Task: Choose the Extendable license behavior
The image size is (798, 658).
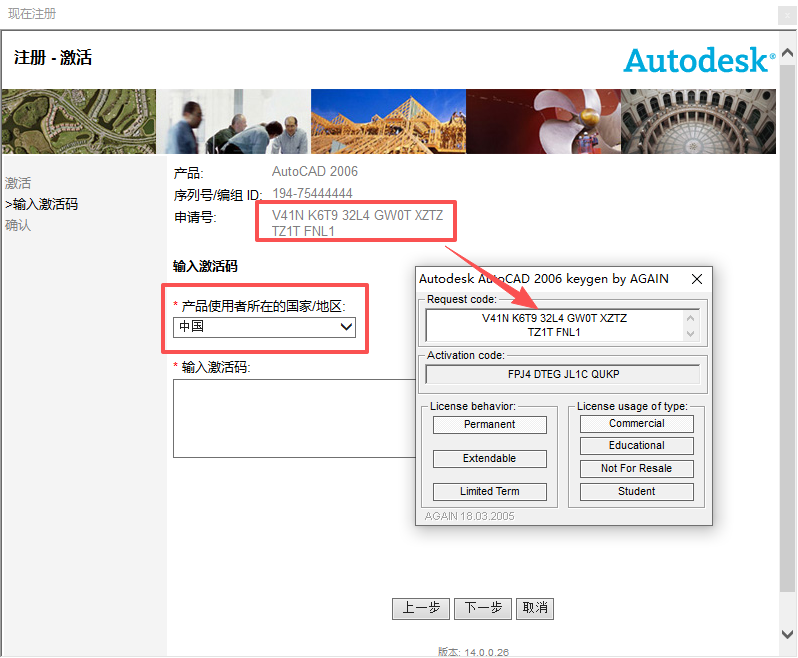Action: 489,459
